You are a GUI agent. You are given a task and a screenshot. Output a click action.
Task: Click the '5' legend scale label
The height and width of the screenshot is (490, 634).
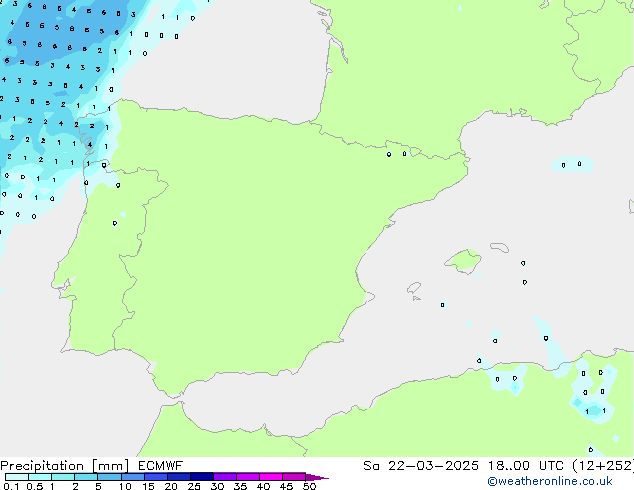click(98, 486)
